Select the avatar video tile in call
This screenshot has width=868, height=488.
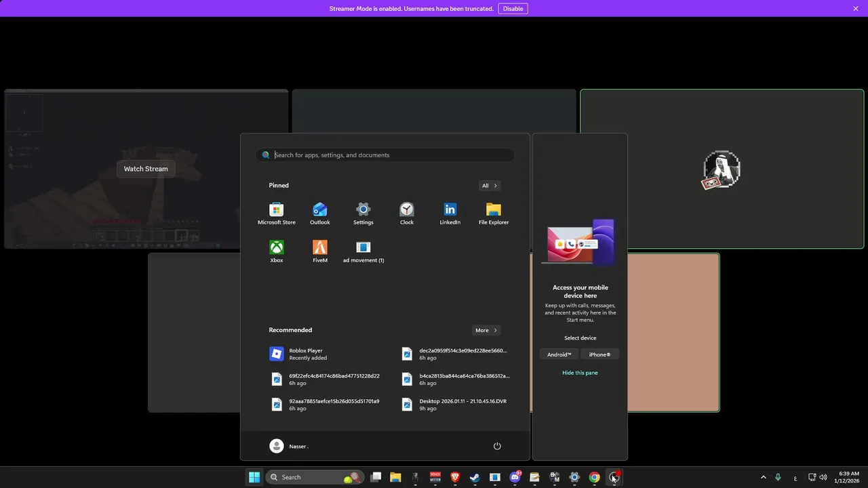722,169
